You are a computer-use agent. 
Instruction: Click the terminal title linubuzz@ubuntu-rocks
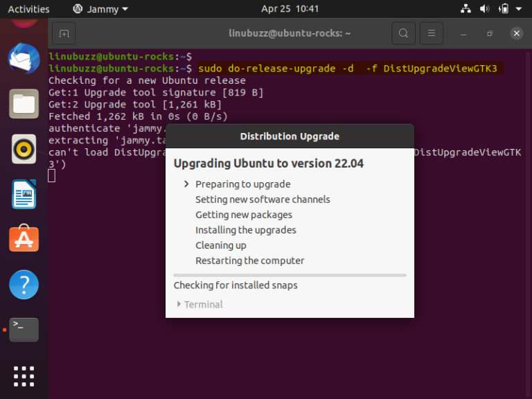pos(290,33)
